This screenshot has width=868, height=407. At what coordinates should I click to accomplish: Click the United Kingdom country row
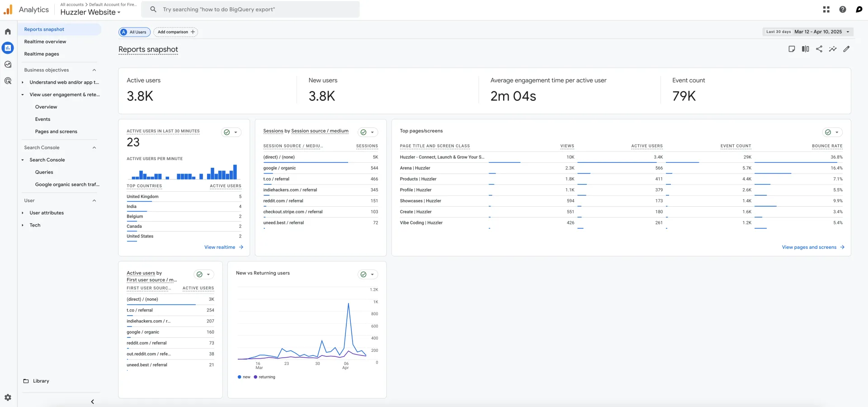coord(184,197)
